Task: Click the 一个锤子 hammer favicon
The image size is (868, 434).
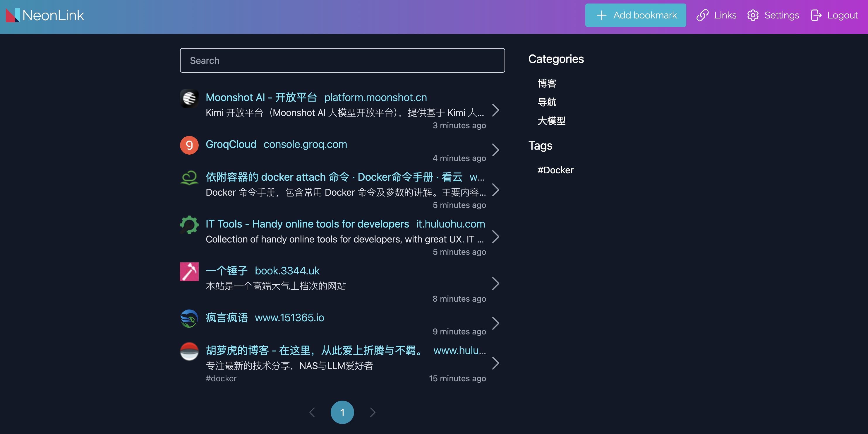Action: (x=189, y=272)
